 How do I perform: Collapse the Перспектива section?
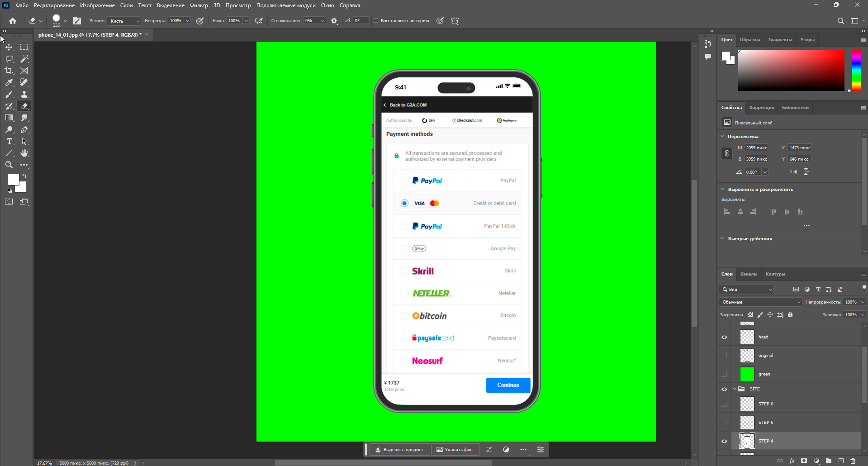(722, 136)
